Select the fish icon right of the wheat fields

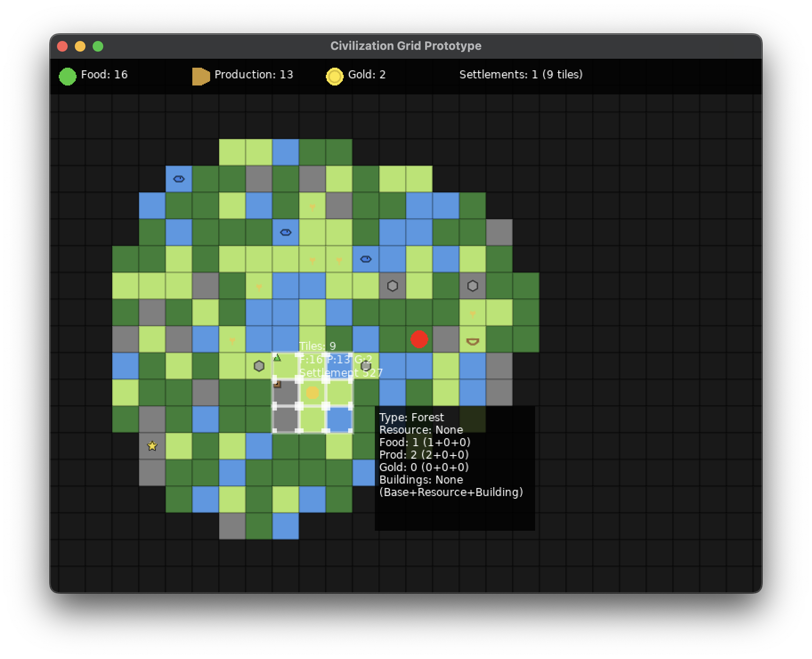point(365,259)
